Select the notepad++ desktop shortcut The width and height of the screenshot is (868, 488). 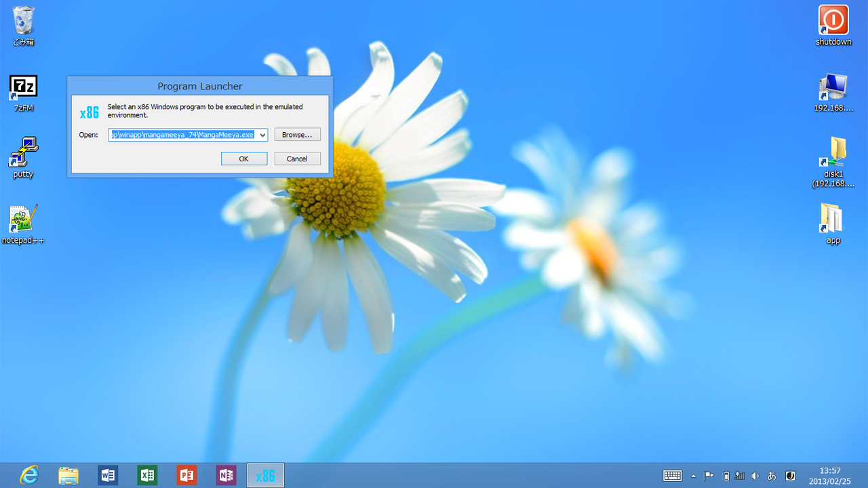(x=23, y=224)
